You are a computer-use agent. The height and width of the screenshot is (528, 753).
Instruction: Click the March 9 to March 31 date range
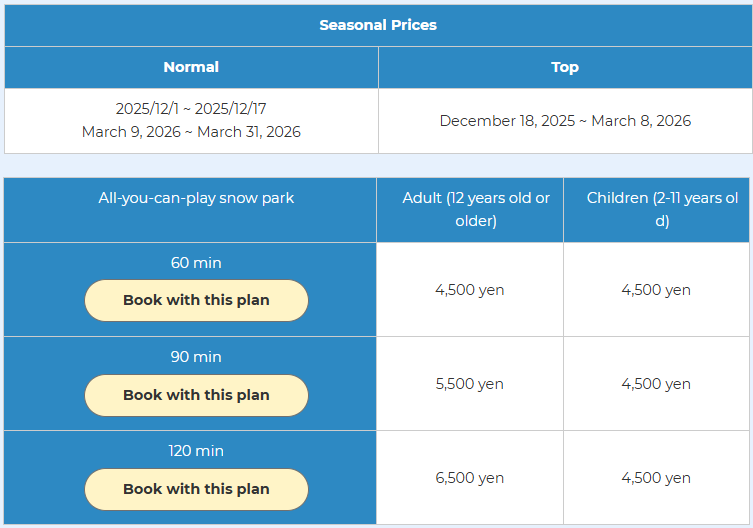191,132
